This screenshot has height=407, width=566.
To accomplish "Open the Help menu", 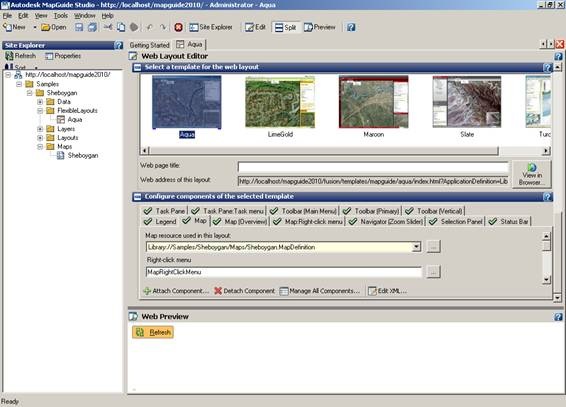I will 107,16.
